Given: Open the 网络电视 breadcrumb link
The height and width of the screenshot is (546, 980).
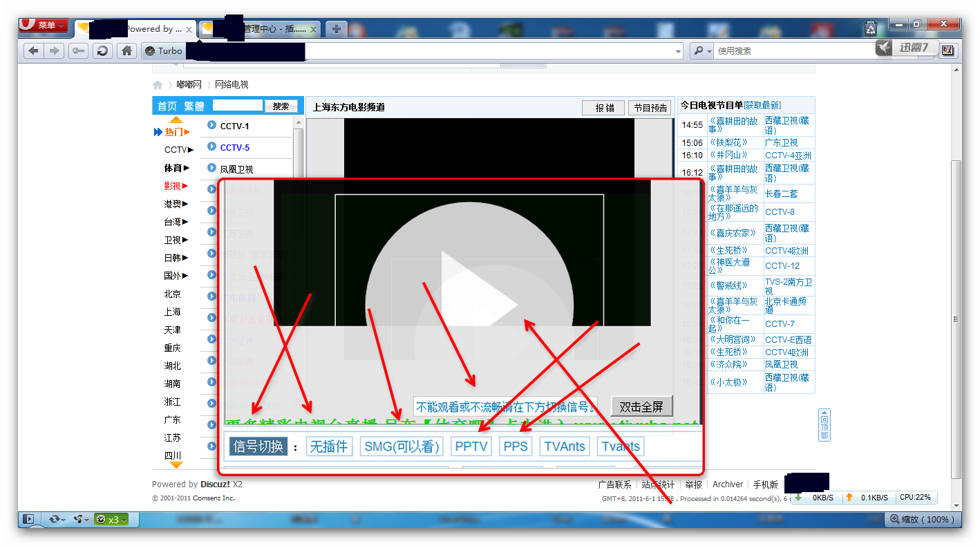Looking at the screenshot, I should point(232,85).
